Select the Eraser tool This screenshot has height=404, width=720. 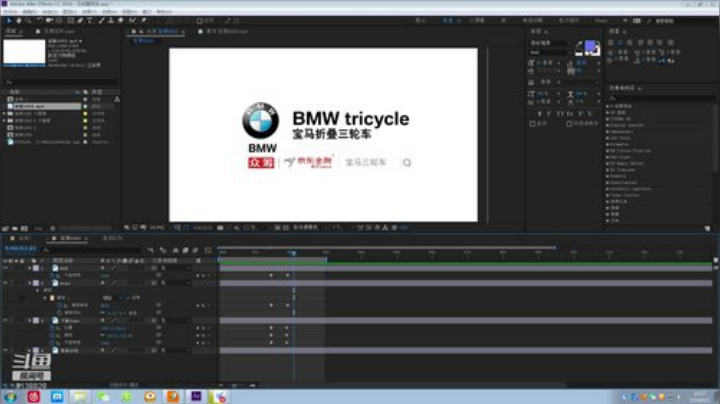[120, 21]
